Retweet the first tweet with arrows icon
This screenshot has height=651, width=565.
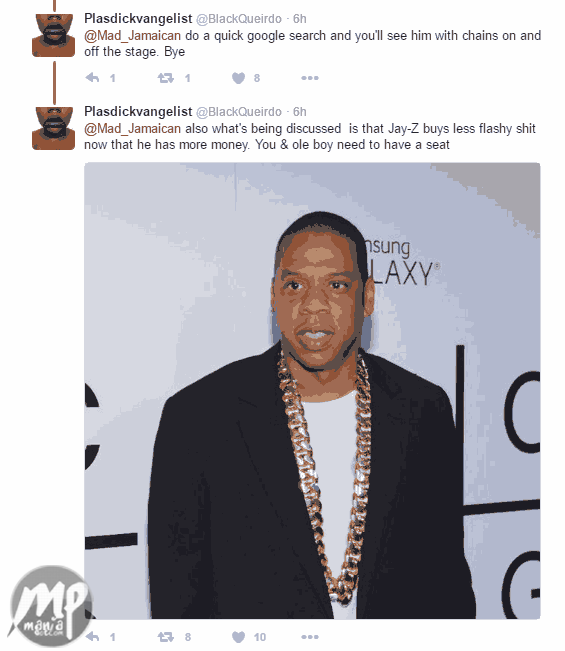[166, 78]
